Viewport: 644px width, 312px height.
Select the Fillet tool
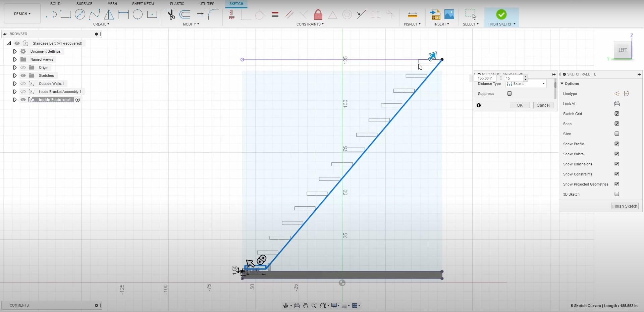213,14
